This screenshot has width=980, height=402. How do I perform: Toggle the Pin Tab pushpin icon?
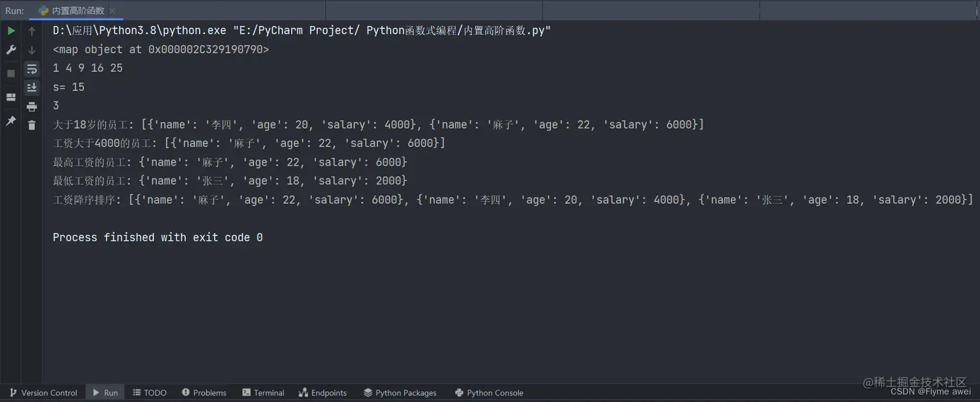[11, 121]
